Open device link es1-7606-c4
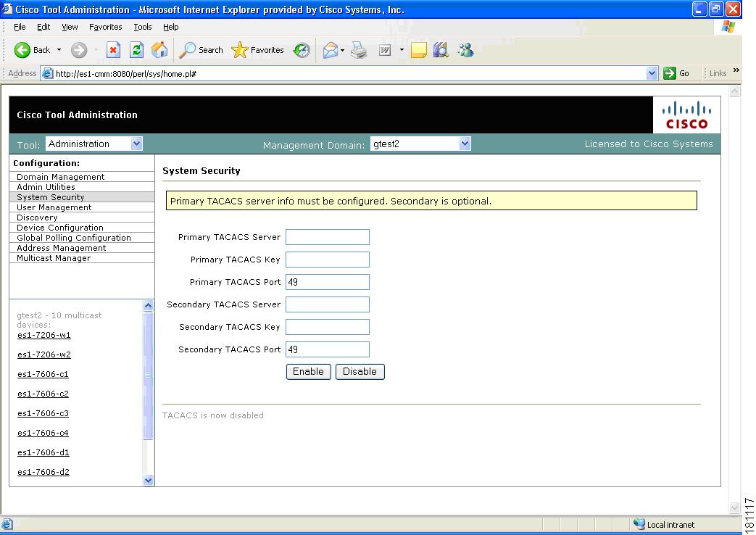756x535 pixels. click(43, 433)
